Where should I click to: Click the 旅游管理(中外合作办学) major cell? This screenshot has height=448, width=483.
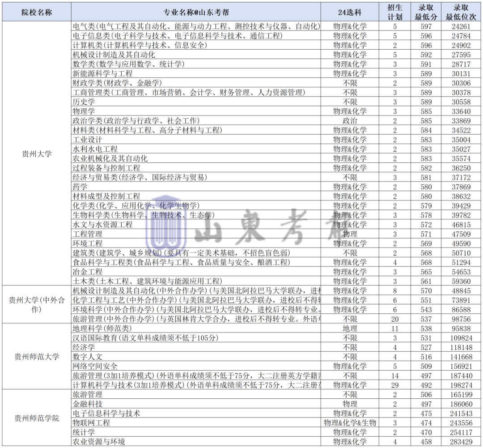(x=196, y=319)
